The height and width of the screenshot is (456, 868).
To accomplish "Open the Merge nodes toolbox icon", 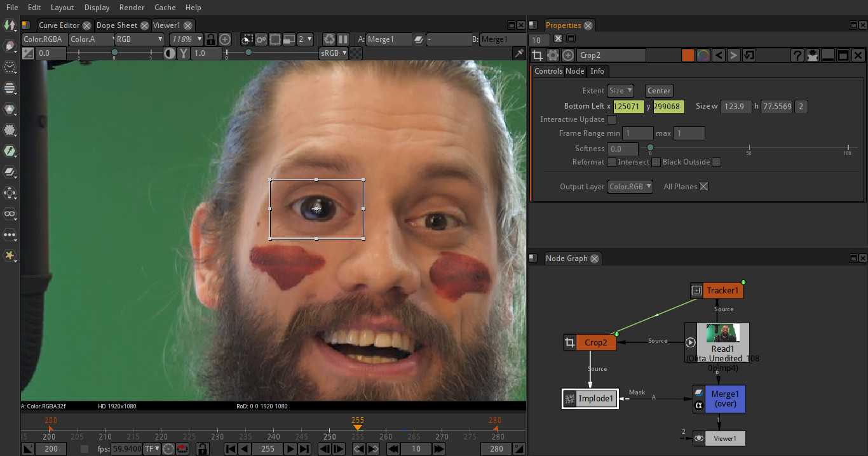I will (x=10, y=172).
